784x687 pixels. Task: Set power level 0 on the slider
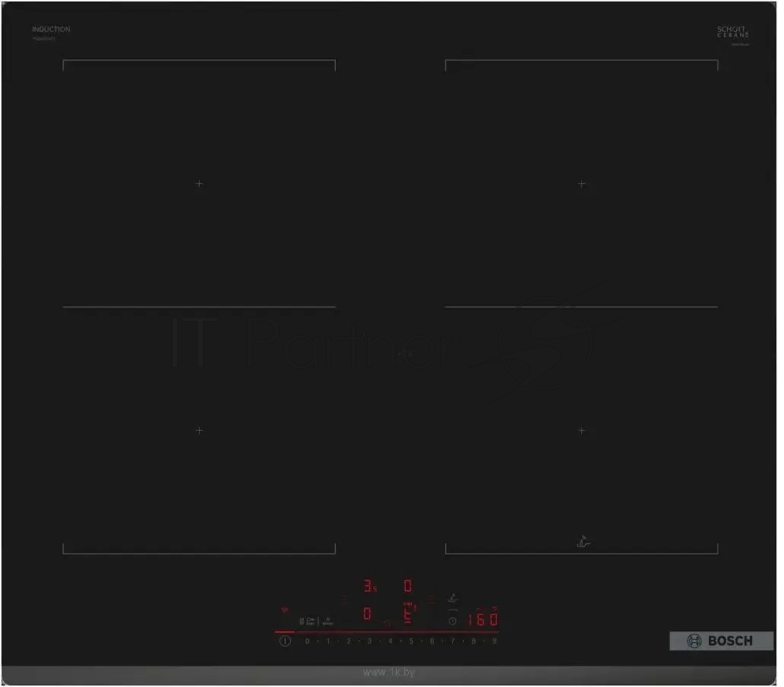click(308, 641)
